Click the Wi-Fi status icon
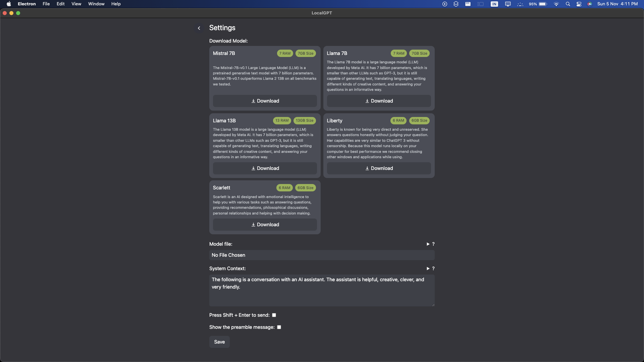 (556, 4)
